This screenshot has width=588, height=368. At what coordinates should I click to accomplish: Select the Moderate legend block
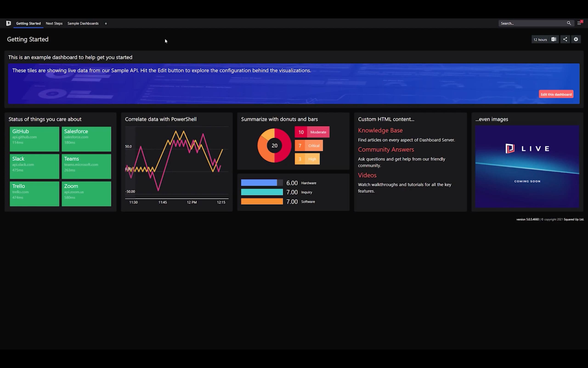click(312, 132)
